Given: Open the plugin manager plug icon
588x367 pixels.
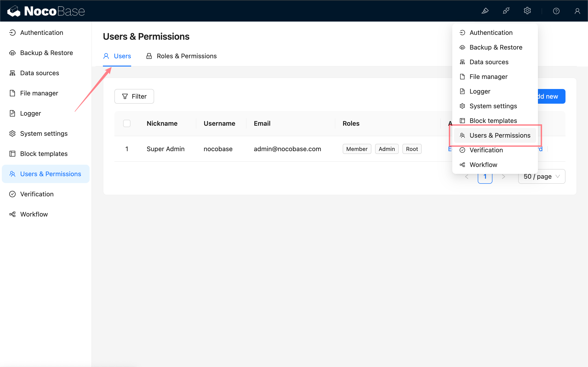Looking at the screenshot, I should pyautogui.click(x=506, y=11).
